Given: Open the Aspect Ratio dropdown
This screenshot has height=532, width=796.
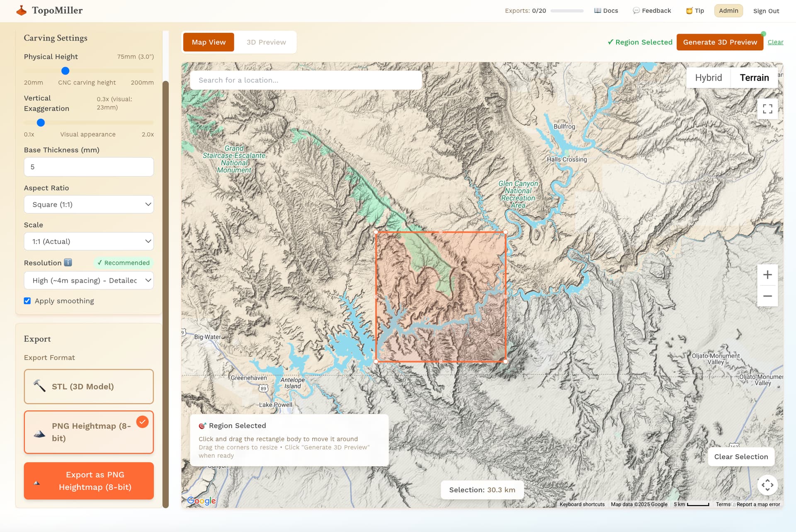Looking at the screenshot, I should coord(89,204).
